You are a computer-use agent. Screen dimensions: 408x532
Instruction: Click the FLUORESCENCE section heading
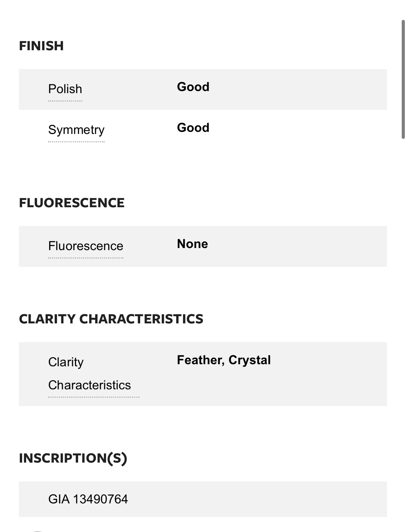tap(71, 203)
